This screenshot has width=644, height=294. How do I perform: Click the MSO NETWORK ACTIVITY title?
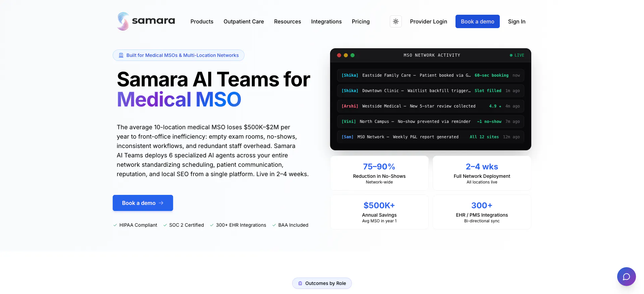[432, 55]
